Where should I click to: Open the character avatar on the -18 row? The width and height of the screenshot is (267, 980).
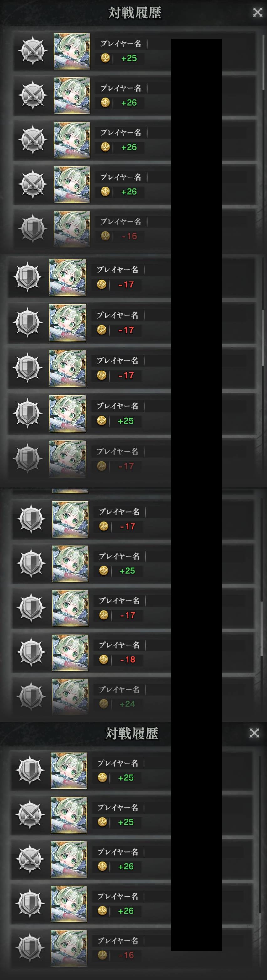[71, 652]
